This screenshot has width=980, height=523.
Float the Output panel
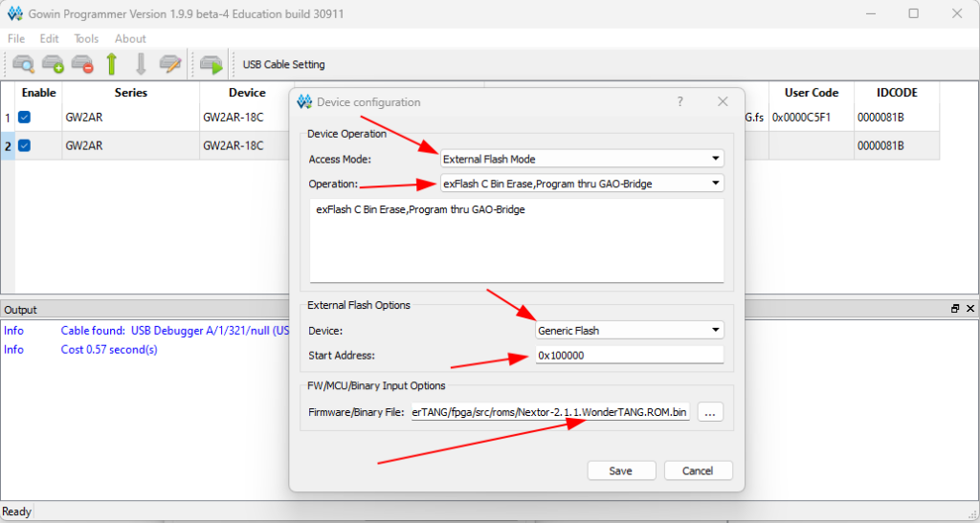coord(955,309)
